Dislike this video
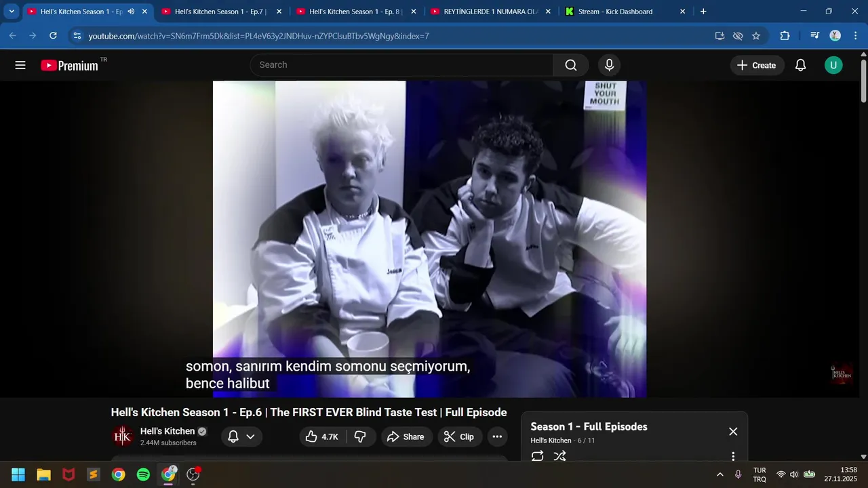The width and height of the screenshot is (868, 488). click(x=360, y=436)
